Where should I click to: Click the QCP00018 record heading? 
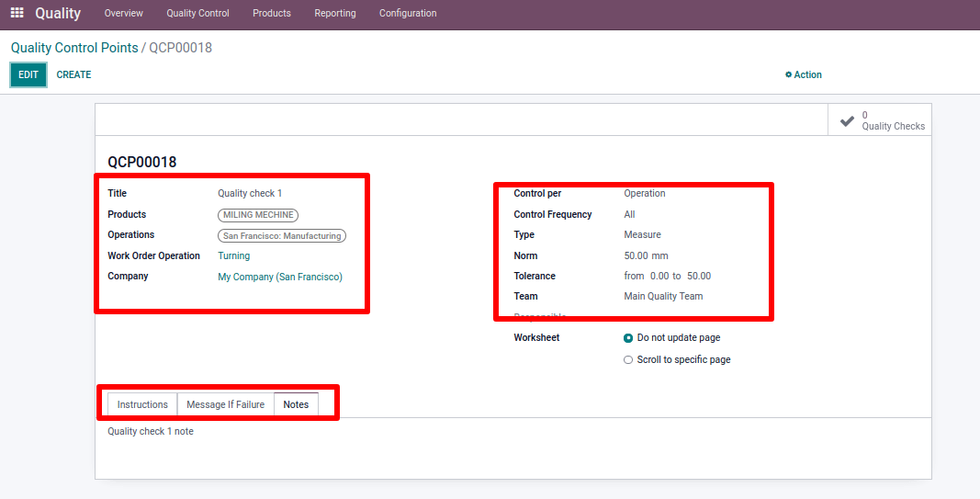(141, 163)
